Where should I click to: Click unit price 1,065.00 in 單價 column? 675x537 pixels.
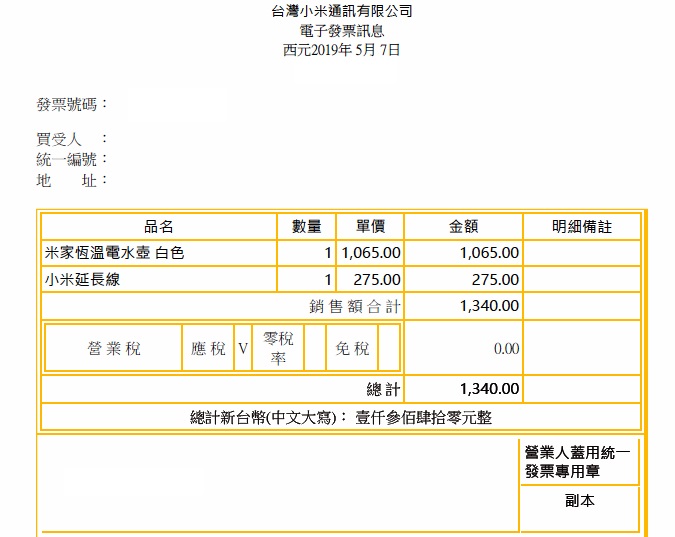(371, 253)
